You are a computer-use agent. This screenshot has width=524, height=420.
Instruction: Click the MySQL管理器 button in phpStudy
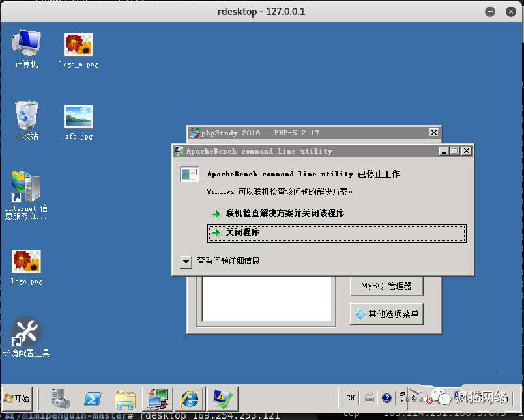(386, 286)
